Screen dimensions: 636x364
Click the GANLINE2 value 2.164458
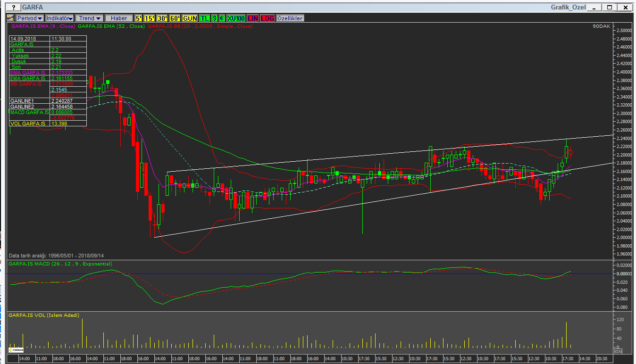(68, 107)
